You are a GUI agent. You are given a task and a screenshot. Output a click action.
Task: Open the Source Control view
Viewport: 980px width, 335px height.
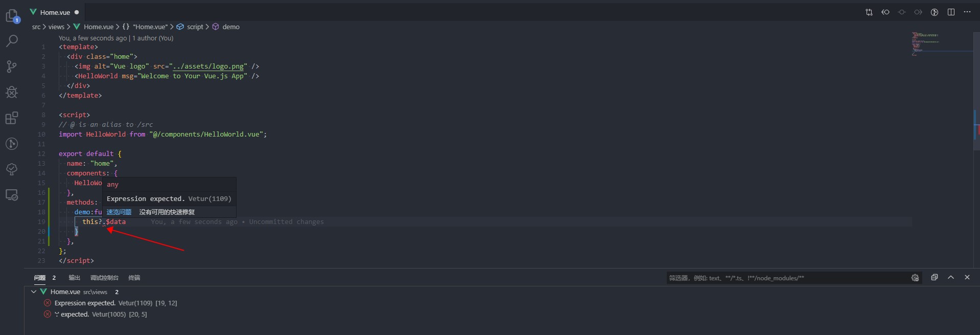(12, 66)
